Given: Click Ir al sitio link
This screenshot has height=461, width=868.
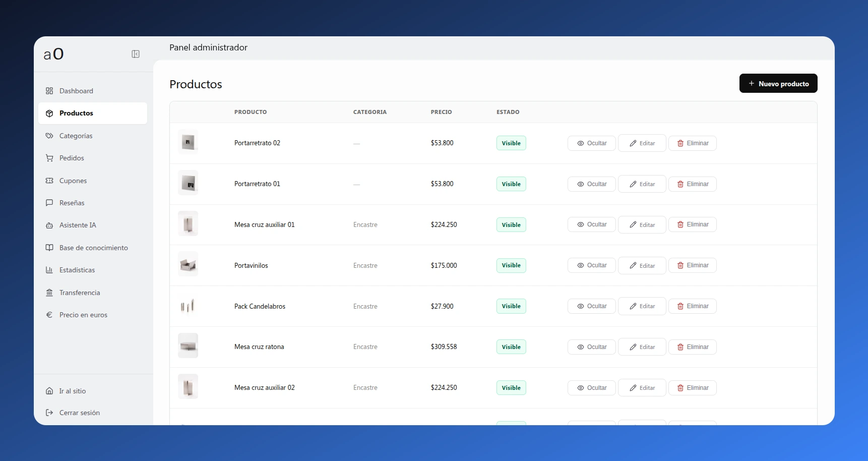Looking at the screenshot, I should pyautogui.click(x=93, y=391).
